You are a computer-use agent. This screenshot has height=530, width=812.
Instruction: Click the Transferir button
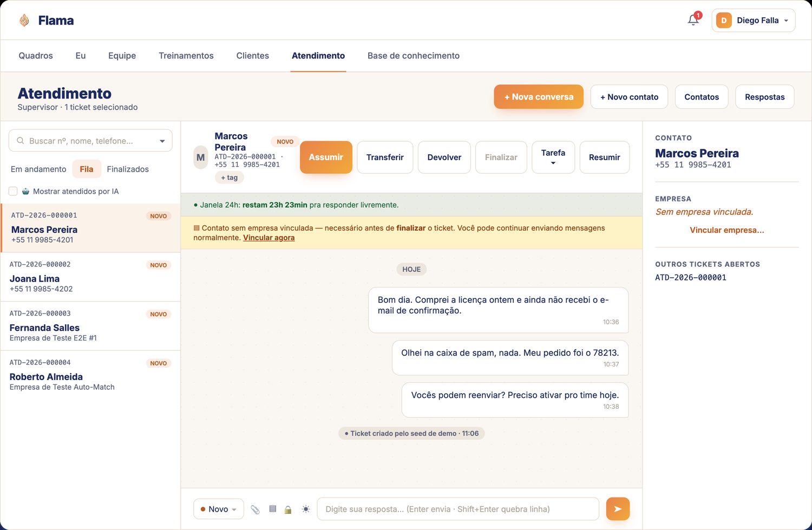[385, 158]
